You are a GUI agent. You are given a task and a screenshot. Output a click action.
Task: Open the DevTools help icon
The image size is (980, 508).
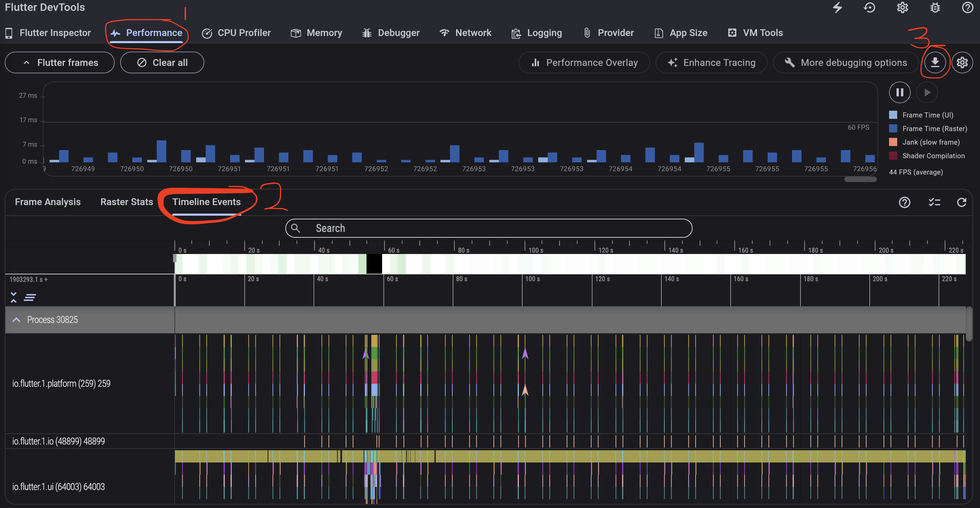[x=968, y=7]
